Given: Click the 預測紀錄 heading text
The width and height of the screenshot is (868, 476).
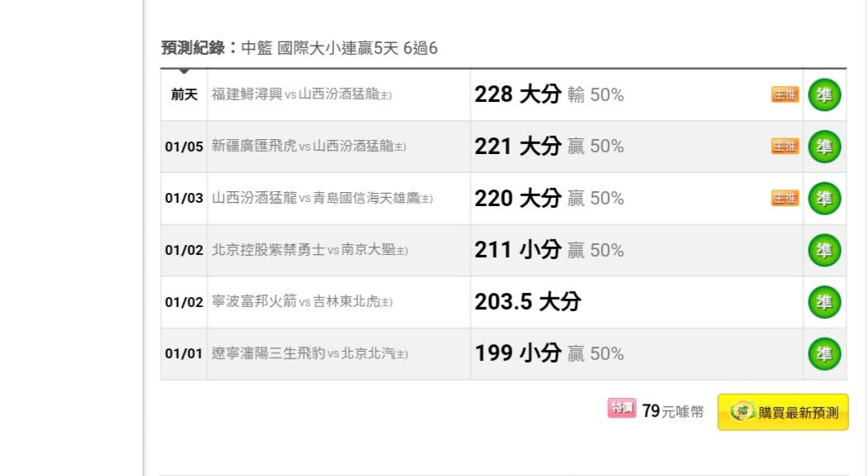Looking at the screenshot, I should (x=193, y=48).
